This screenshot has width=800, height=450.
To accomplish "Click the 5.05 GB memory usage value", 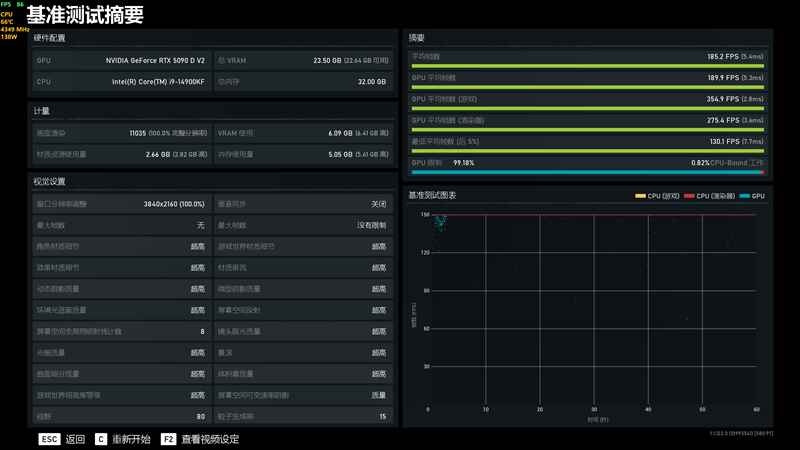I will 340,155.
